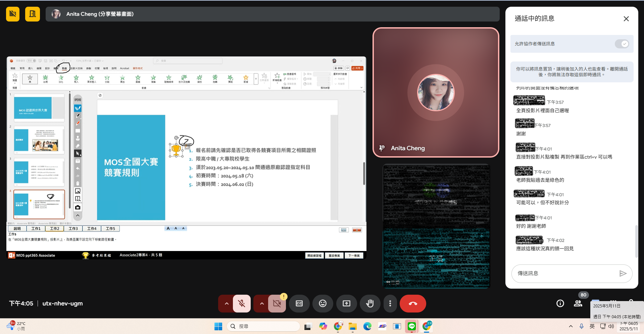Open the LINE app in the taskbar

click(x=411, y=326)
